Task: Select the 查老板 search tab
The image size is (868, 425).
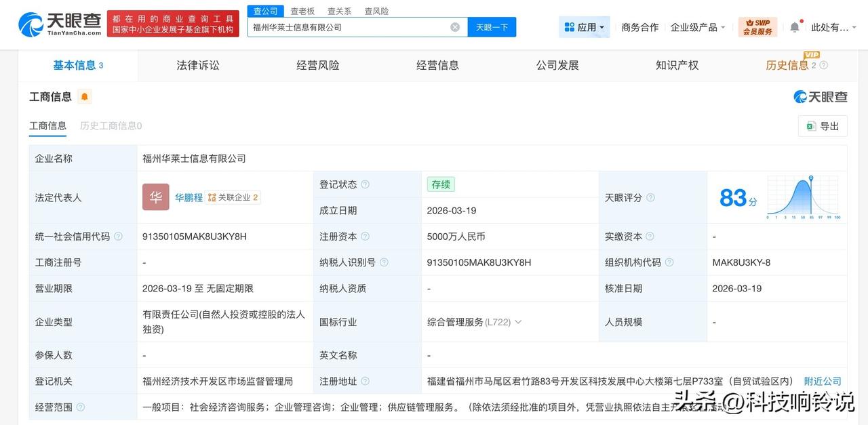Action: point(303,10)
